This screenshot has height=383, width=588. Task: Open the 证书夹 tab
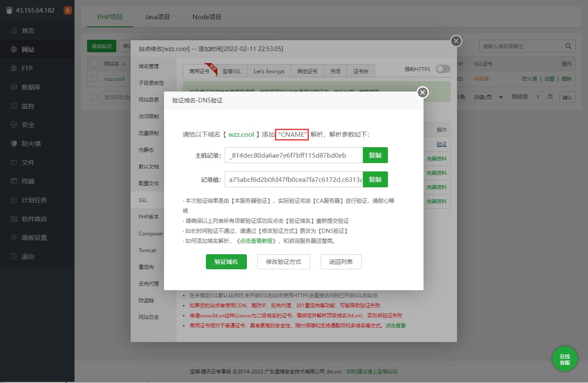click(x=361, y=71)
